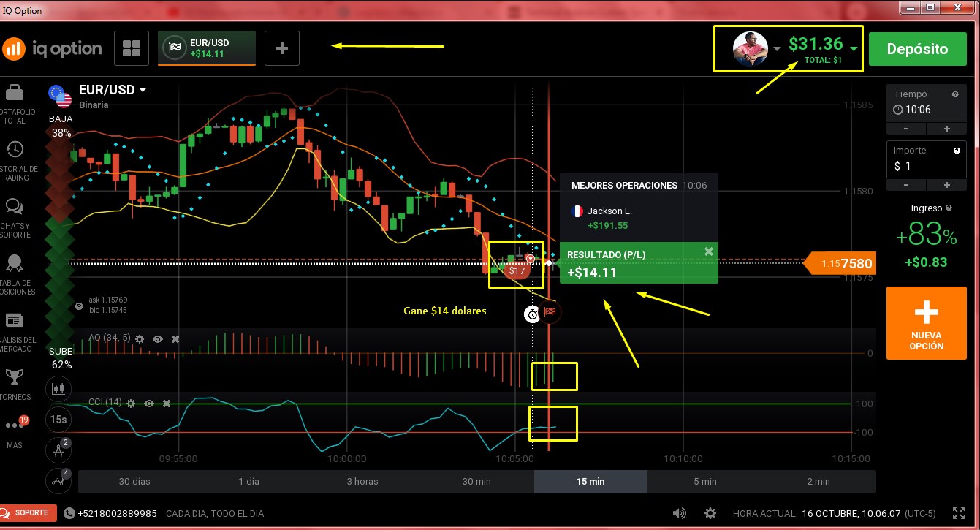This screenshot has height=530, width=980.
Task: Click the $17 trade marker on chart
Action: (517, 270)
